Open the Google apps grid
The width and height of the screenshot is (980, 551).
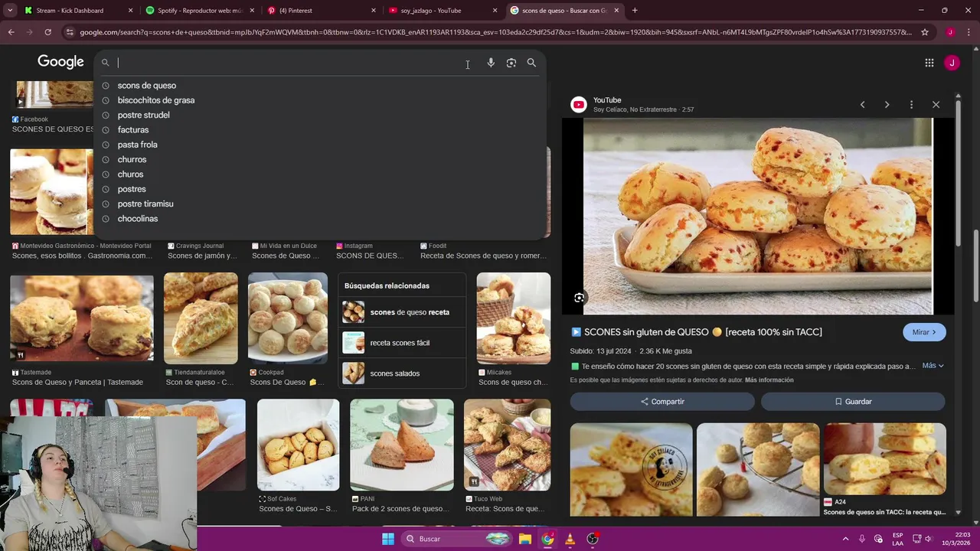(929, 63)
